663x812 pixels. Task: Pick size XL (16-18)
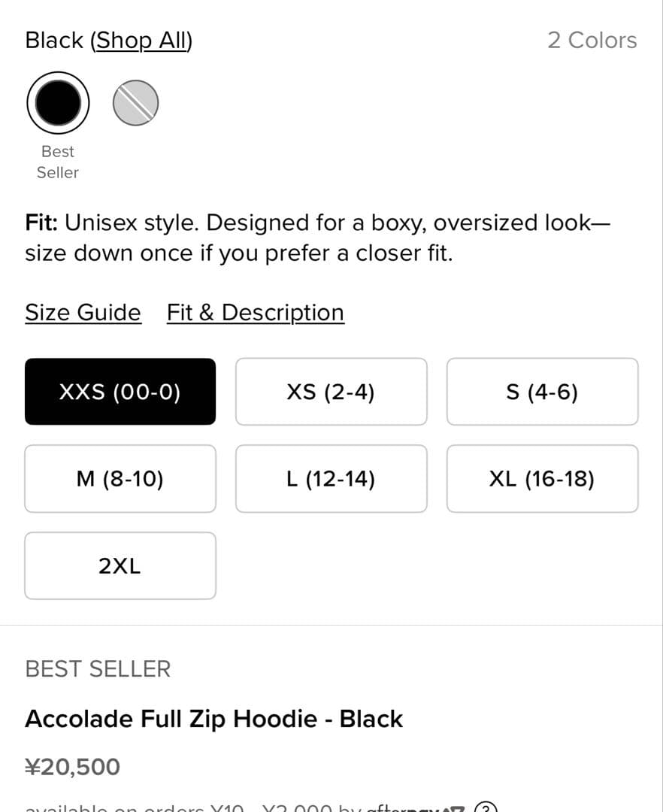[542, 479]
